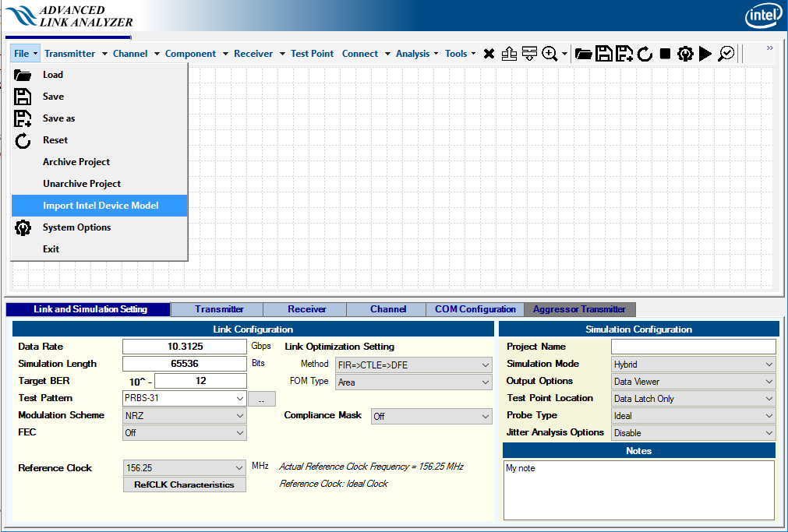This screenshot has width=788, height=532.
Task: Click the zoom magnifier icon in toolbar
Action: 549,54
